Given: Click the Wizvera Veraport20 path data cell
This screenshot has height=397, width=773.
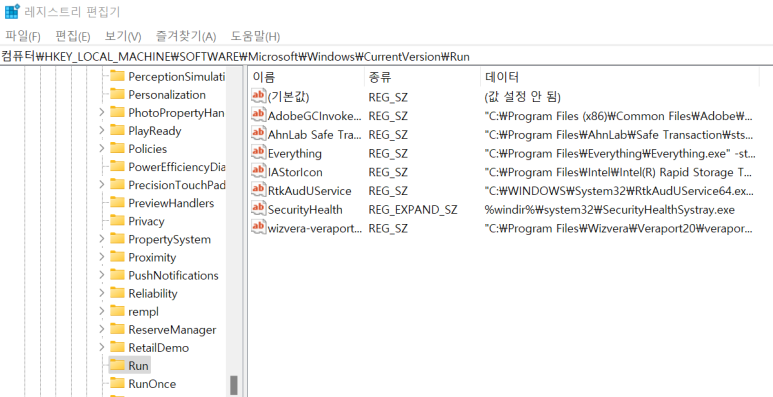Looking at the screenshot, I should [x=619, y=229].
